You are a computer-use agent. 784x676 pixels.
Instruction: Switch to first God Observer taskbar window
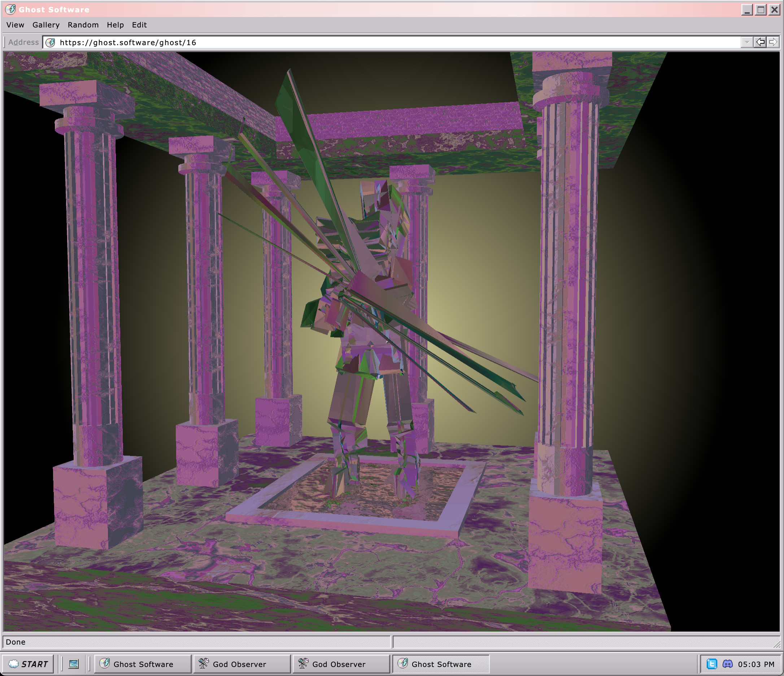(x=241, y=664)
